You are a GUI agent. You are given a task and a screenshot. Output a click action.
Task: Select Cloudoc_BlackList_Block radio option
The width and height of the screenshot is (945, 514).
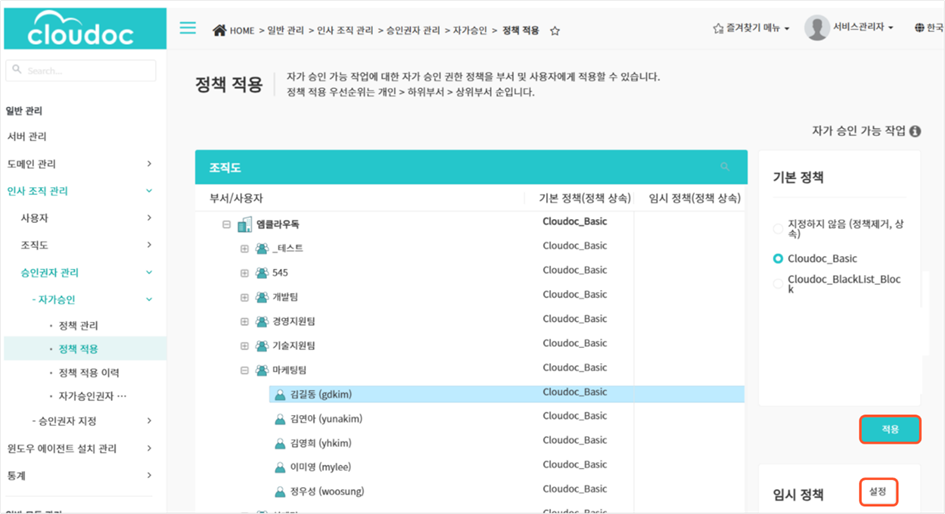pos(778,284)
